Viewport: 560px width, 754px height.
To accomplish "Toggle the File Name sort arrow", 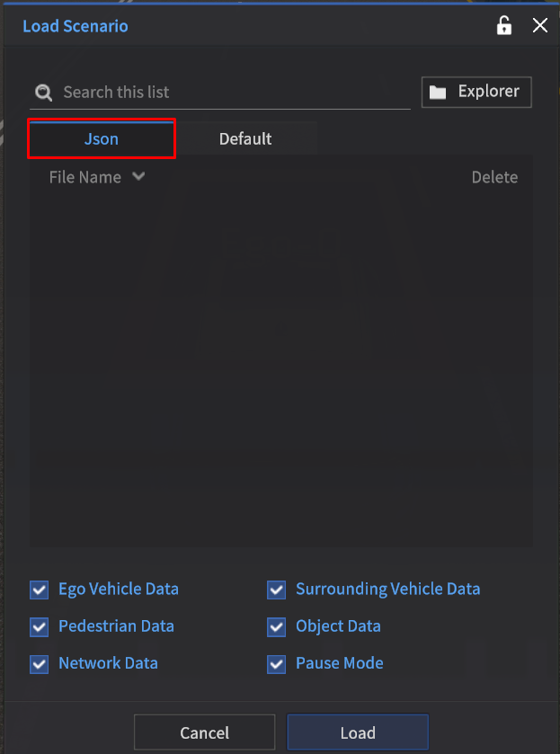I will pos(138,177).
